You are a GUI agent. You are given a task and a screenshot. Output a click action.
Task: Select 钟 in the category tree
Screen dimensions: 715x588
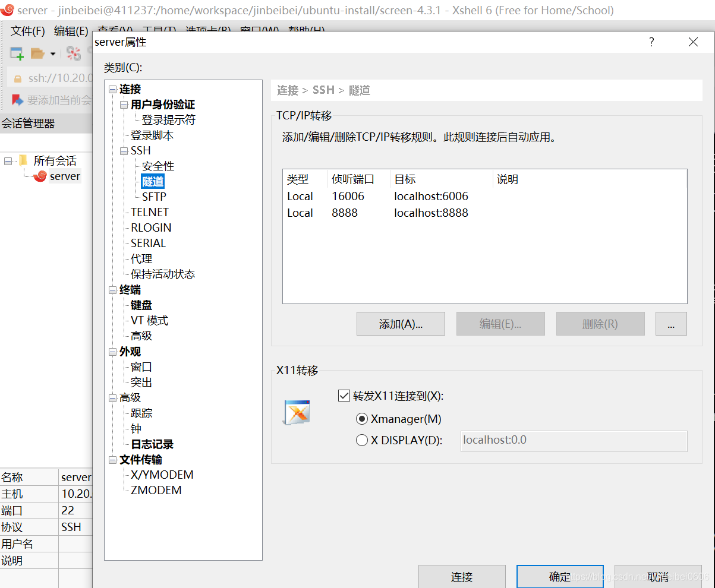coord(136,429)
